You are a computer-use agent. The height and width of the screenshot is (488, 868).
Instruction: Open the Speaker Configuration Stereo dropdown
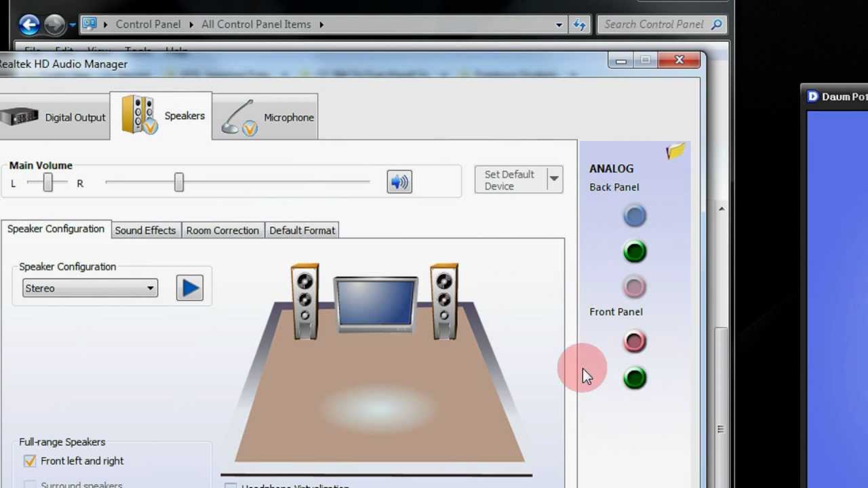click(x=90, y=288)
